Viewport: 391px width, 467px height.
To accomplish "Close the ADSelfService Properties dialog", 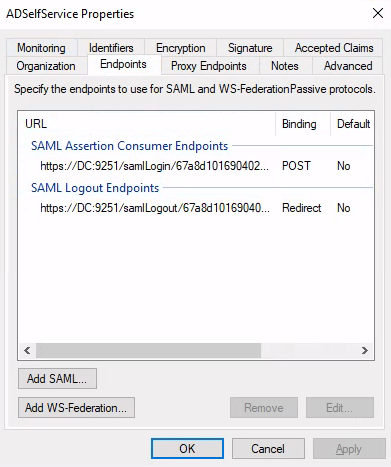I will 378,14.
